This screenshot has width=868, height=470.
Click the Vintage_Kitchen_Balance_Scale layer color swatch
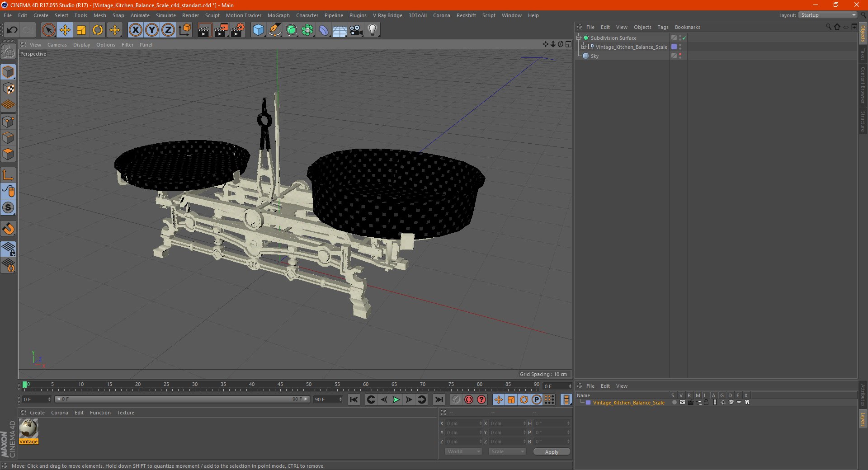[588, 403]
